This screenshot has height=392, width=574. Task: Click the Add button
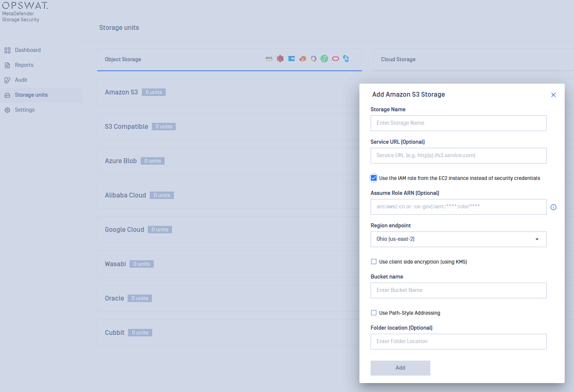(400, 368)
